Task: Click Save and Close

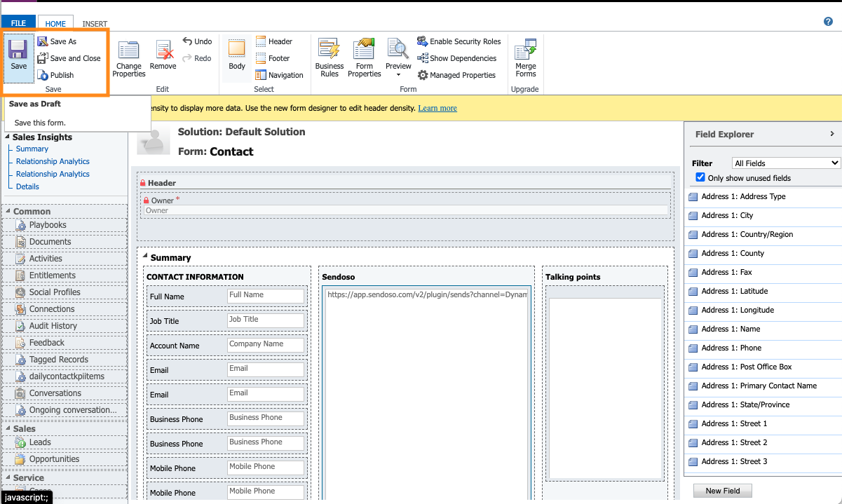Action: tap(69, 58)
